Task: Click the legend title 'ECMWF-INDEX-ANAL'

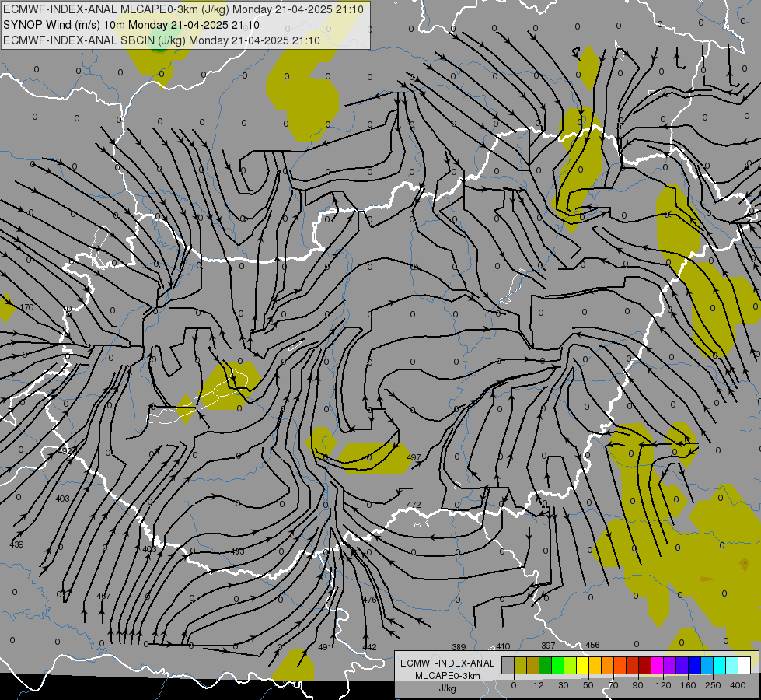Action: pos(447,663)
